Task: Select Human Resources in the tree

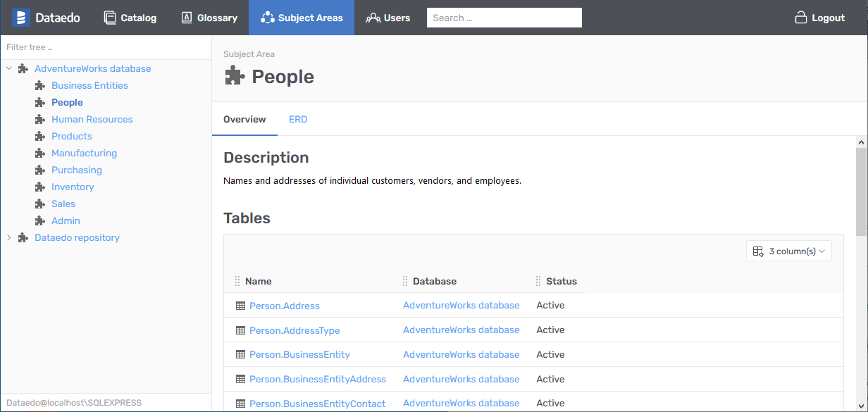Action: coord(92,120)
